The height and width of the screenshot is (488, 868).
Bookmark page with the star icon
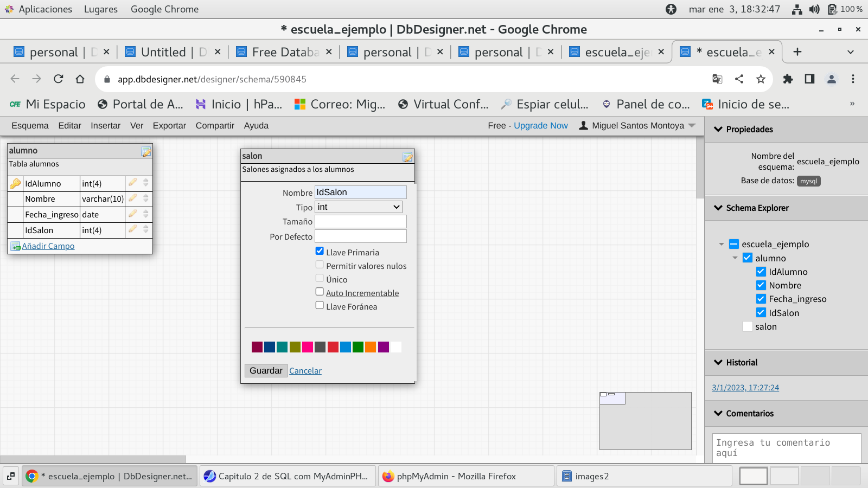pyautogui.click(x=761, y=79)
